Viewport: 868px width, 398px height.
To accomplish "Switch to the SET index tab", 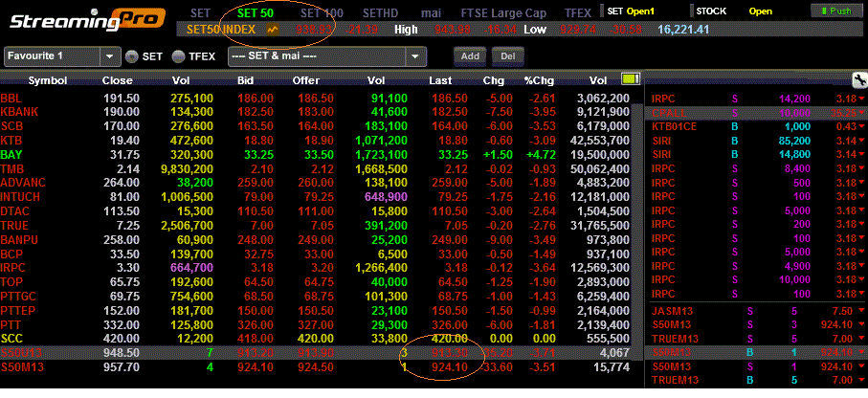I will [200, 12].
